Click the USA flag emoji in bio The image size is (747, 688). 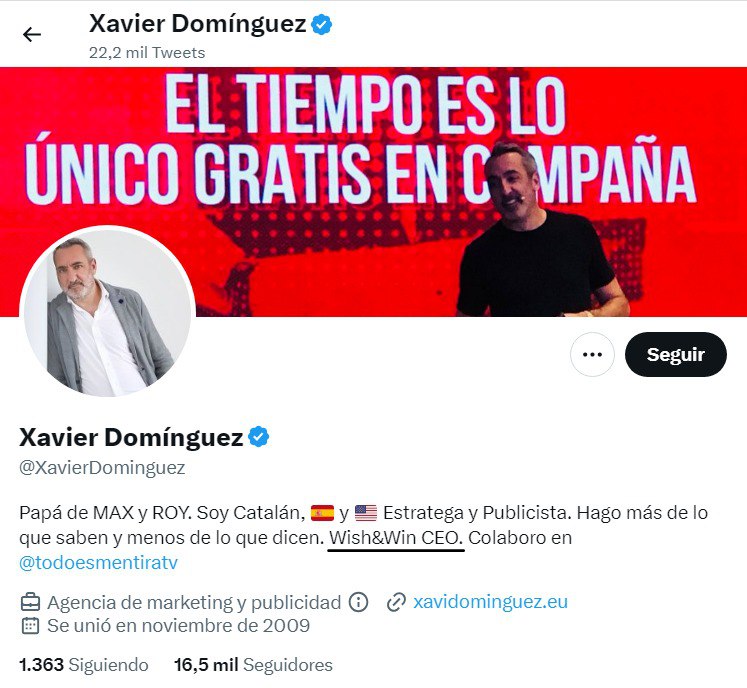[366, 513]
